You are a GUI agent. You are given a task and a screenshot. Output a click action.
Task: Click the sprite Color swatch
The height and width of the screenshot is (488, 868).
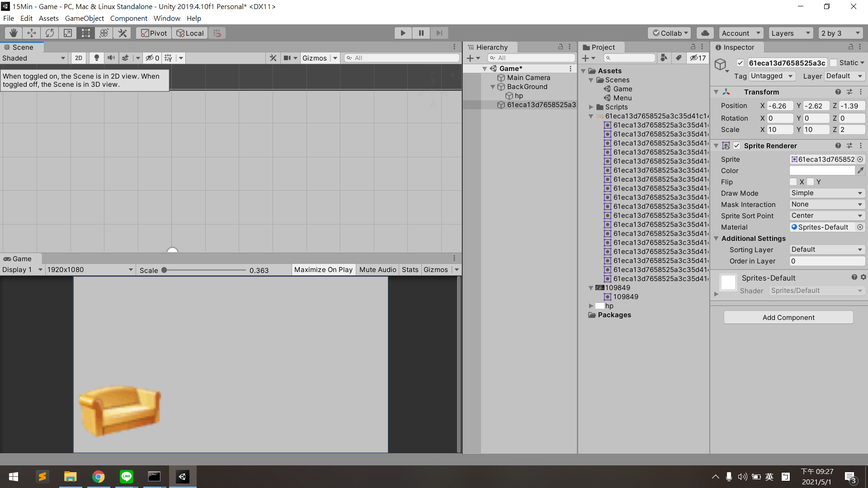(822, 170)
